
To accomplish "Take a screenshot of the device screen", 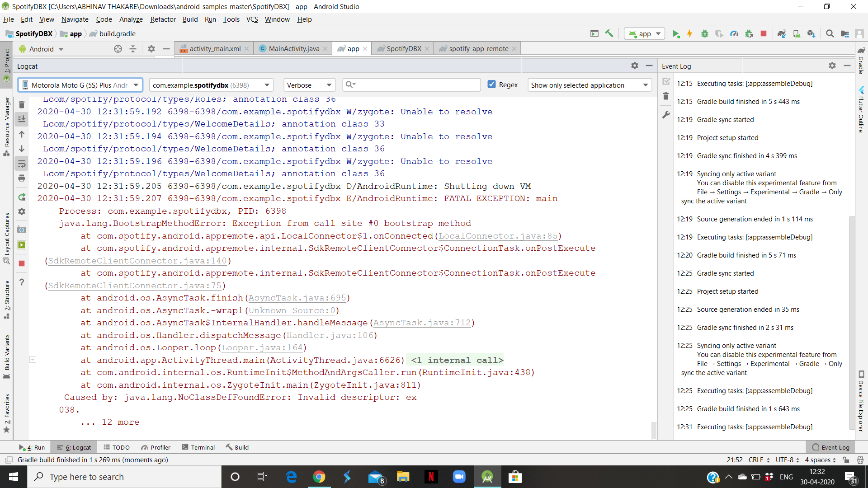I will 22,230.
